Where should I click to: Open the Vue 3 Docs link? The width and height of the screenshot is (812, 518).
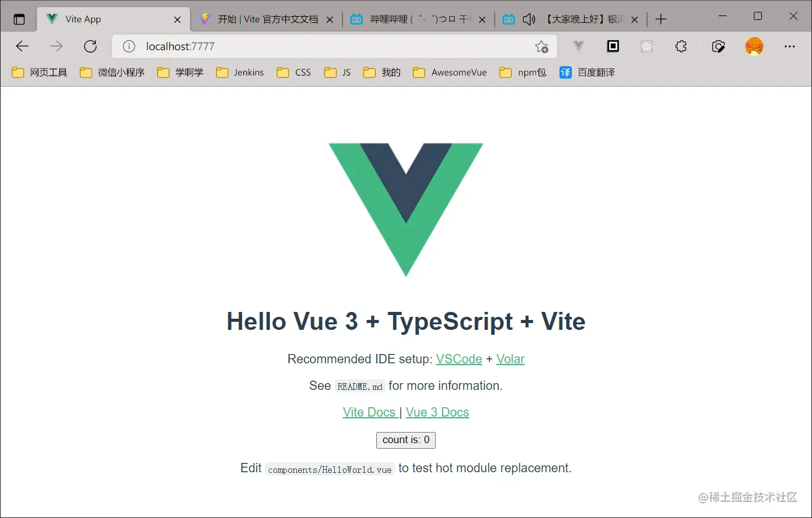click(437, 412)
